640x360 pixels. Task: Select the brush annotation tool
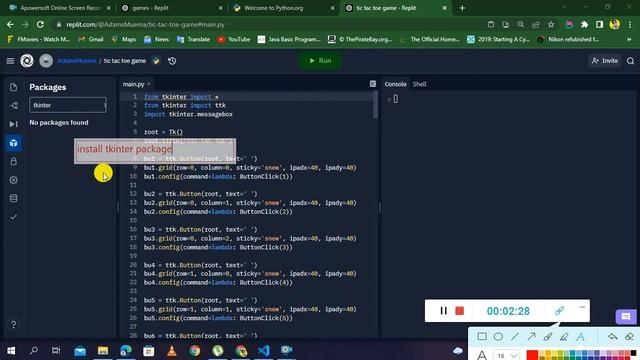pos(548,337)
